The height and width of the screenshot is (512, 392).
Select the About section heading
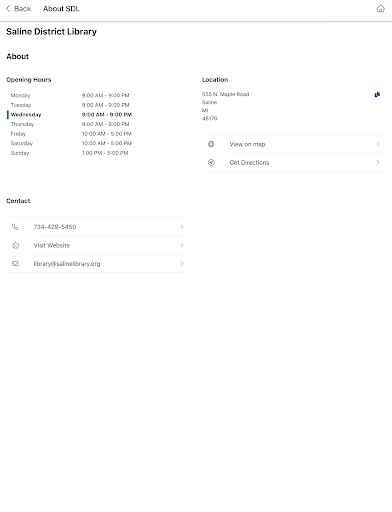tap(17, 56)
